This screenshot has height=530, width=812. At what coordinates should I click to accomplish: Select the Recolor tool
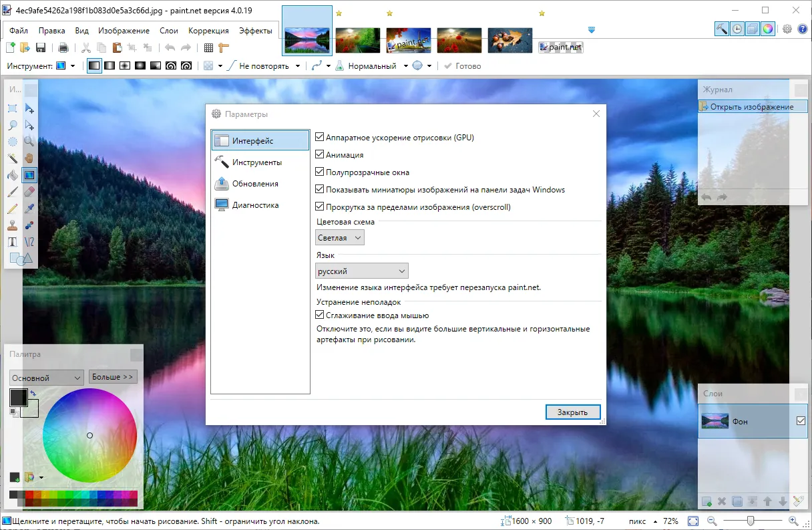(x=29, y=225)
